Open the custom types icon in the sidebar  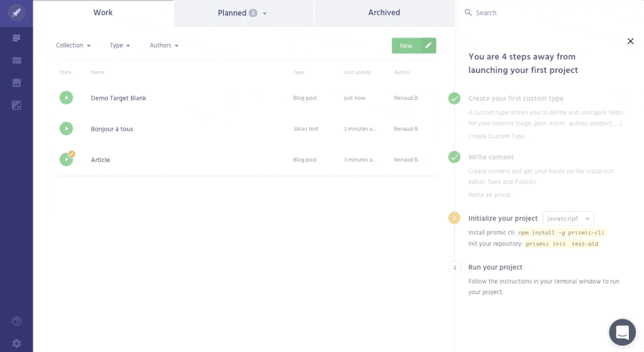(16, 60)
